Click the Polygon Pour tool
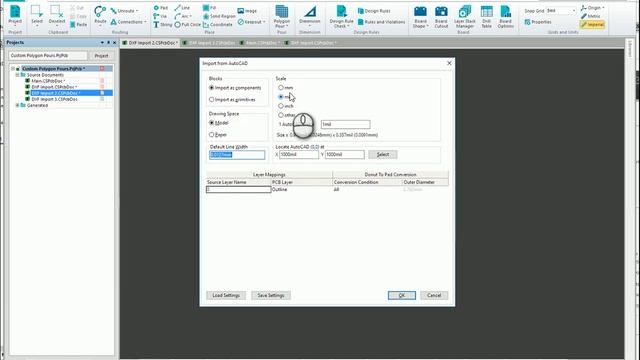 282,16
